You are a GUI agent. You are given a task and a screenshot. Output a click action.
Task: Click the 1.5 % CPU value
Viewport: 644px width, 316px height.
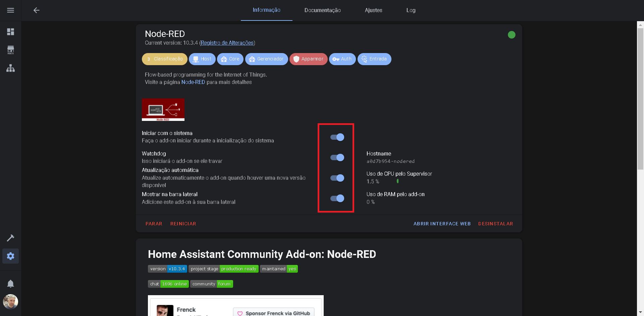coord(373,181)
